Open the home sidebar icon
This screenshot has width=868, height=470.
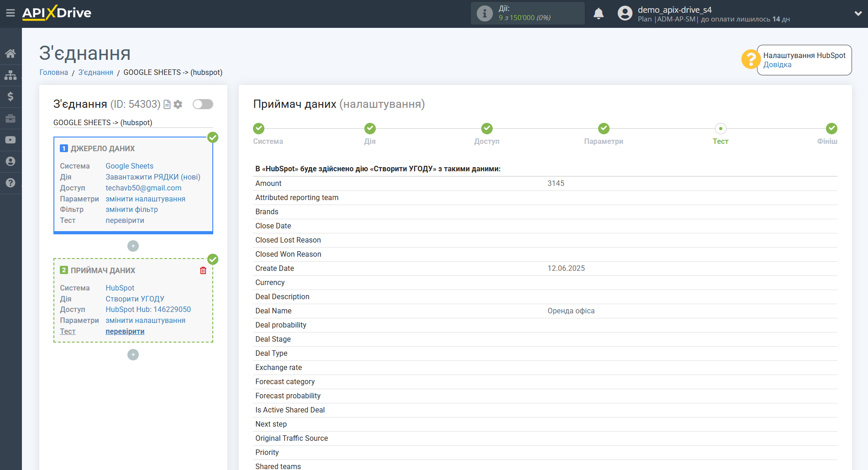11,53
